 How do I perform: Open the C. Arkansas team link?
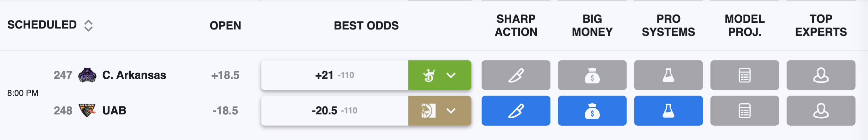pyautogui.click(x=134, y=75)
